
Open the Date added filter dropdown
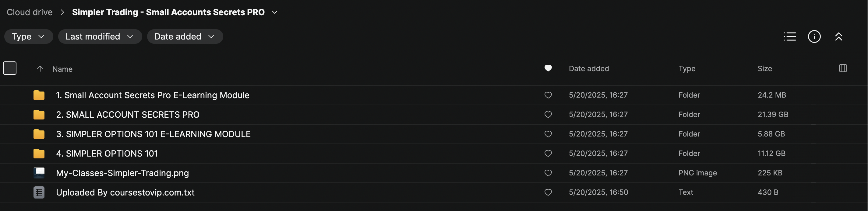point(185,36)
